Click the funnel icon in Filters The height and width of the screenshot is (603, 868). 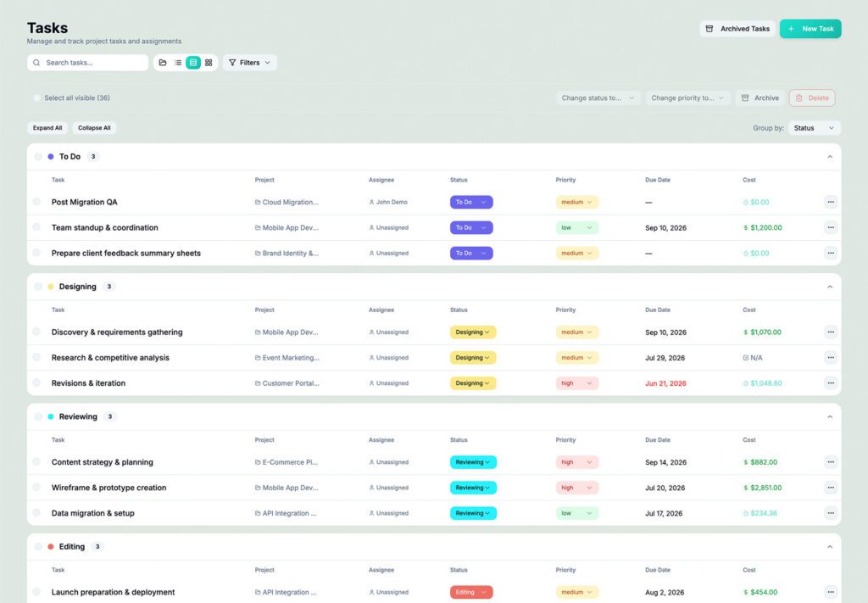232,63
